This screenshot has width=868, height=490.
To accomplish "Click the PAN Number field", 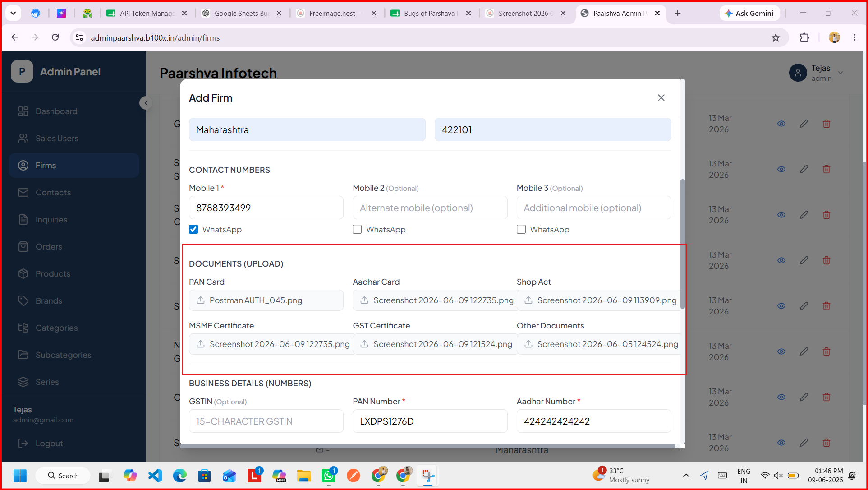I will click(x=430, y=421).
